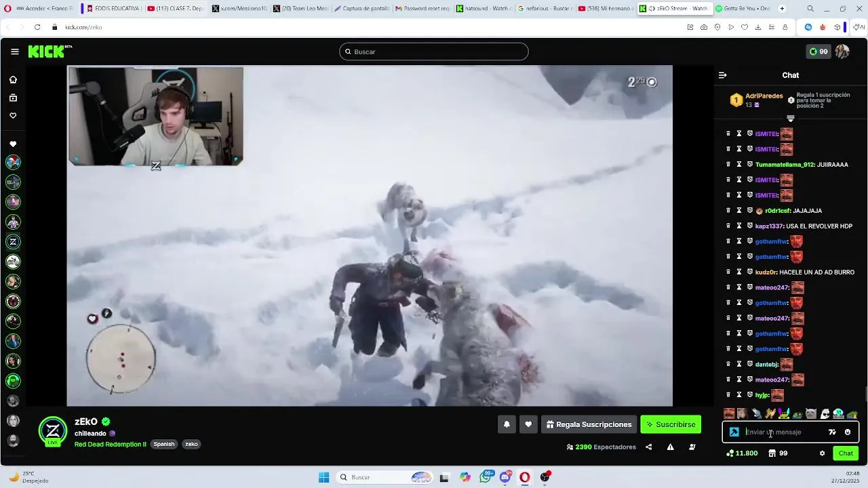Screen dimensions: 868x488
Task: Switch to the Captura de pantalla tab
Action: [361, 9]
